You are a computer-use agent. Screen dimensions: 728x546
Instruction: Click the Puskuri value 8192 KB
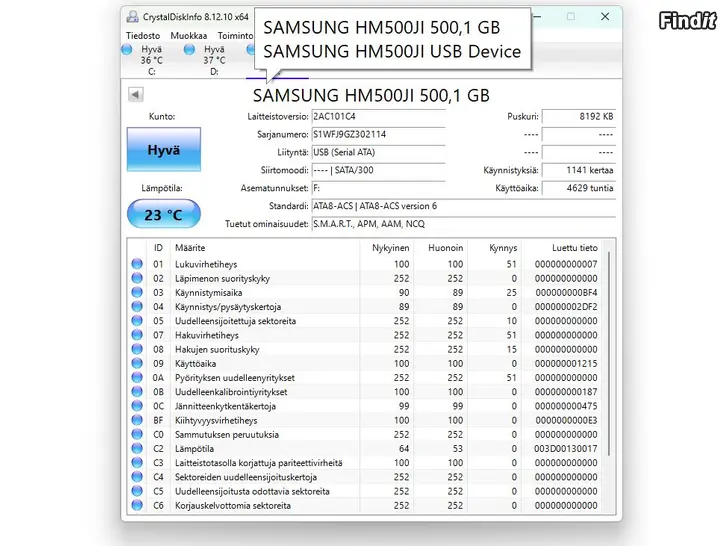(579, 117)
